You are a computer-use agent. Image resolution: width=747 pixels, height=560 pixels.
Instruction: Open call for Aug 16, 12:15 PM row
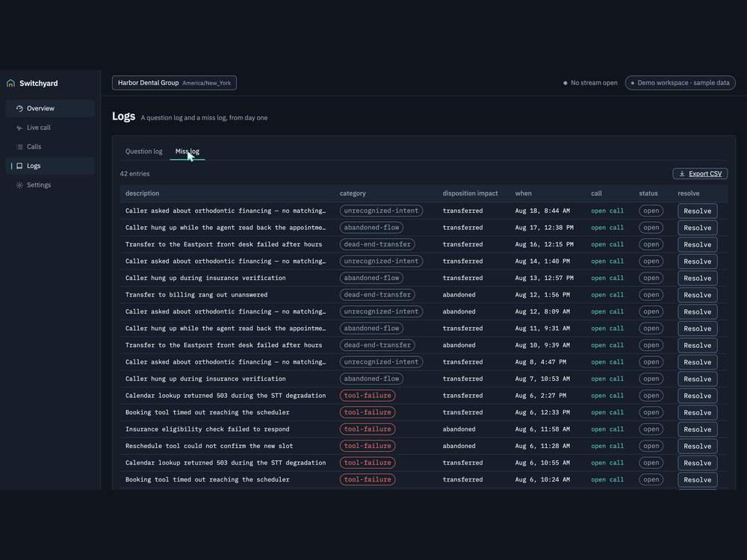[x=607, y=244]
